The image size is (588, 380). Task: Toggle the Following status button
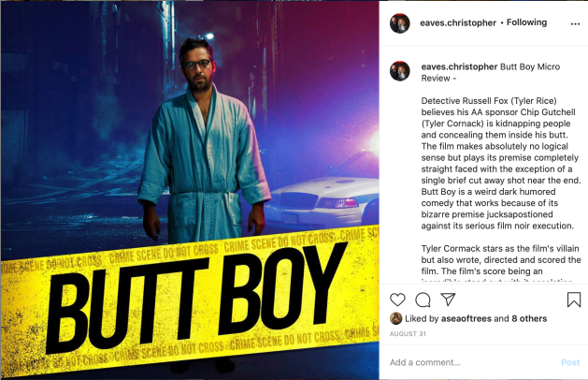click(526, 22)
